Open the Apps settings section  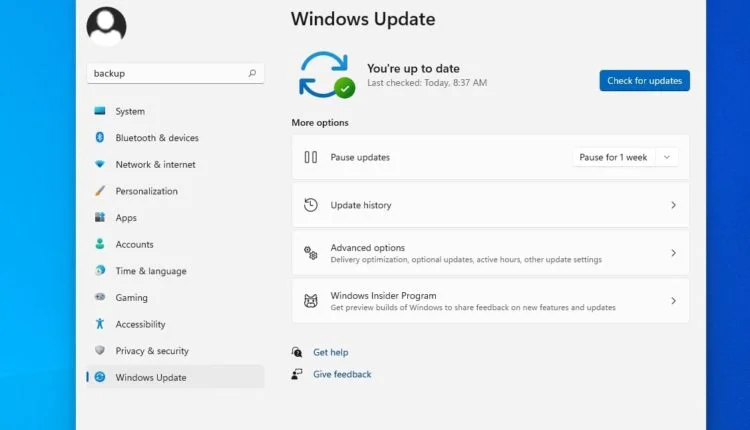pos(175,218)
